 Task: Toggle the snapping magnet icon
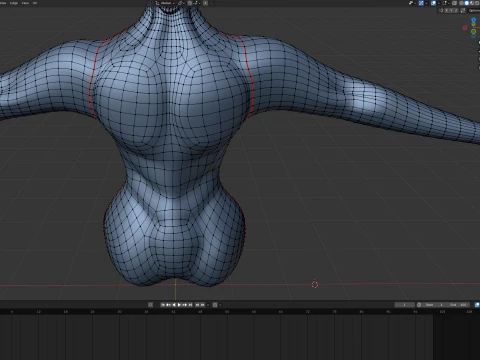point(189,3)
